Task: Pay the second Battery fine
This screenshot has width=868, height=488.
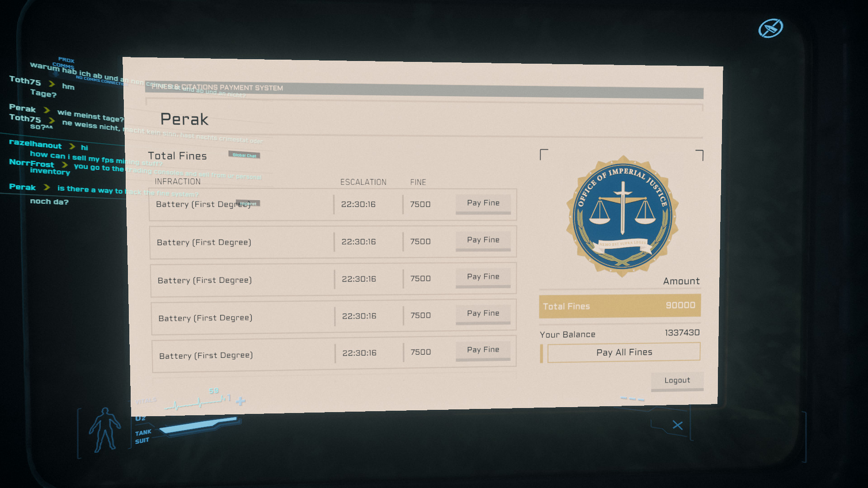Action: pyautogui.click(x=483, y=240)
